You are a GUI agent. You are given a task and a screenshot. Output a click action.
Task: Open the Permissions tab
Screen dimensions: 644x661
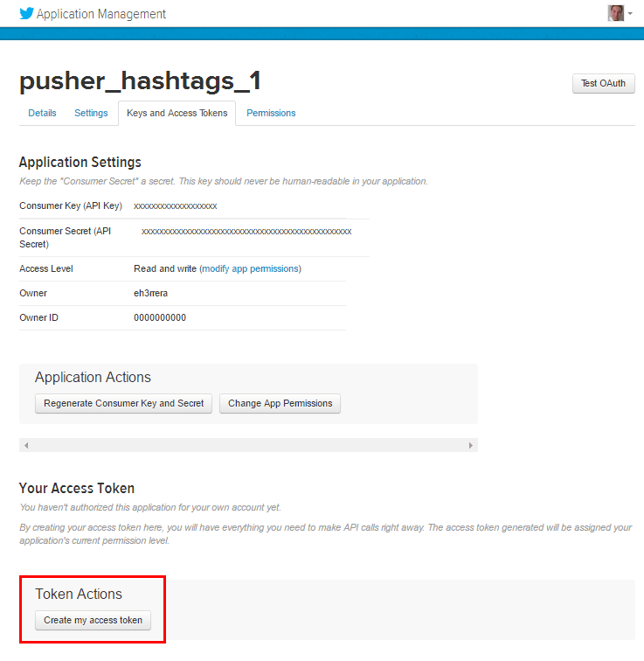coord(271,113)
